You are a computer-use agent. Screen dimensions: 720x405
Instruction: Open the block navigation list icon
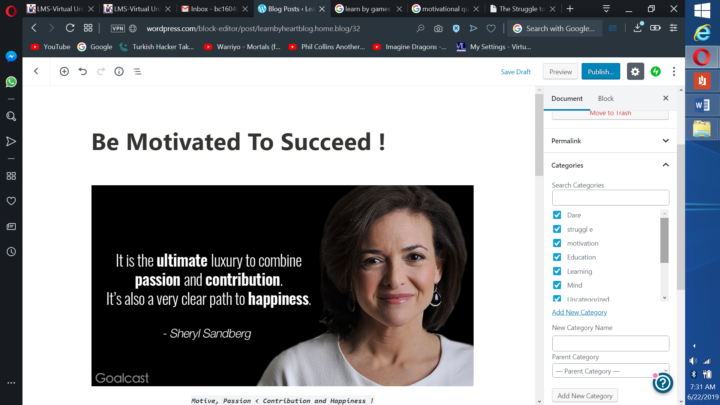(x=137, y=72)
